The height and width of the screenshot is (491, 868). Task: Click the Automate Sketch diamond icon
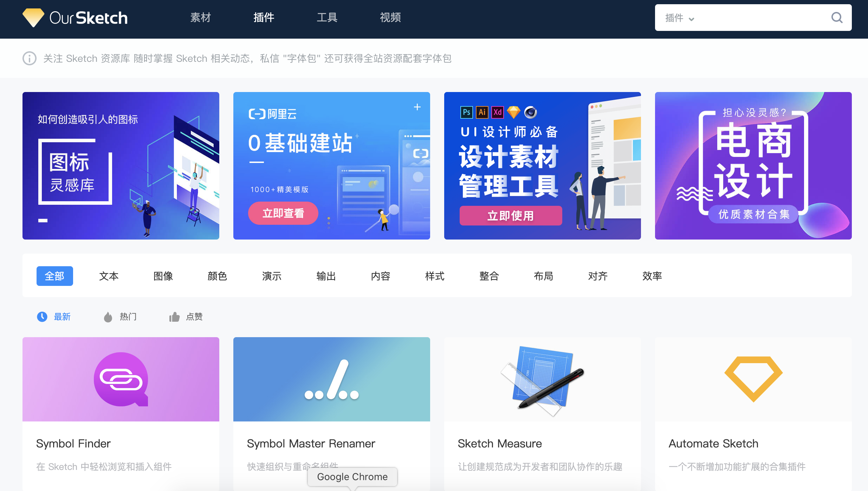753,379
